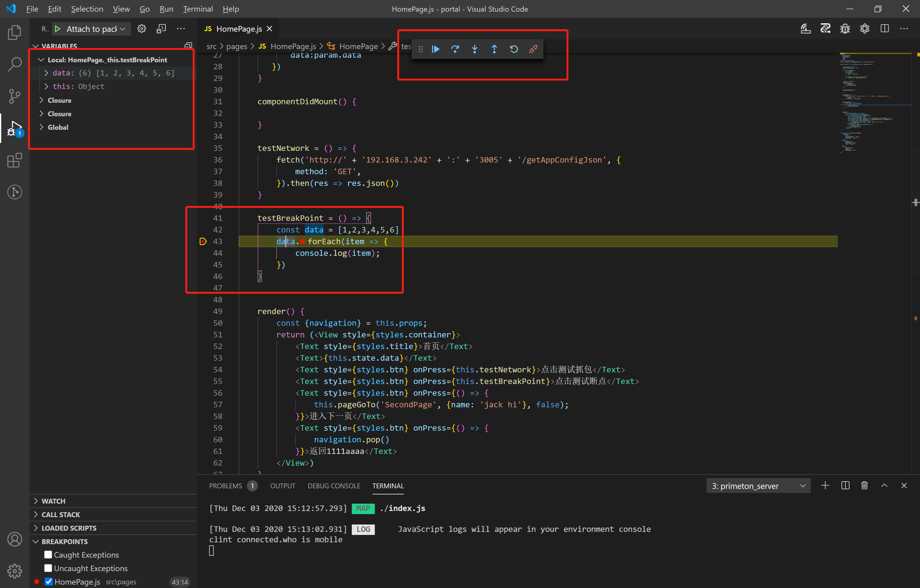
Task: Restart the debug session
Action: [514, 49]
